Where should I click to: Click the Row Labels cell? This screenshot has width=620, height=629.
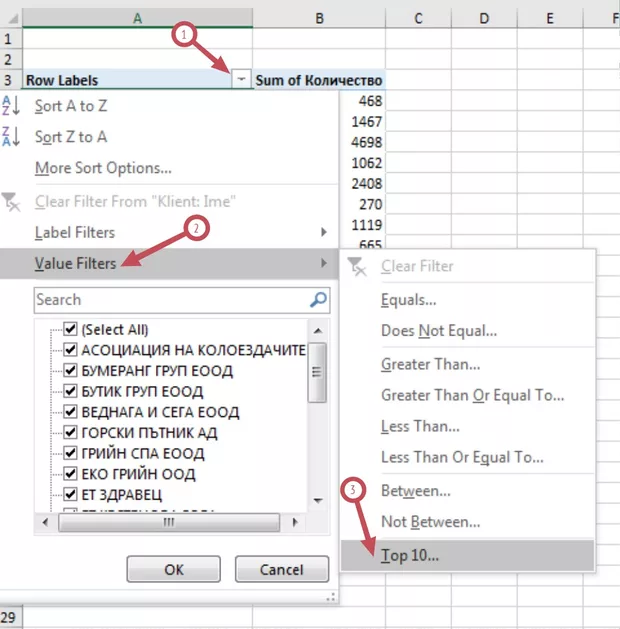pos(127,80)
